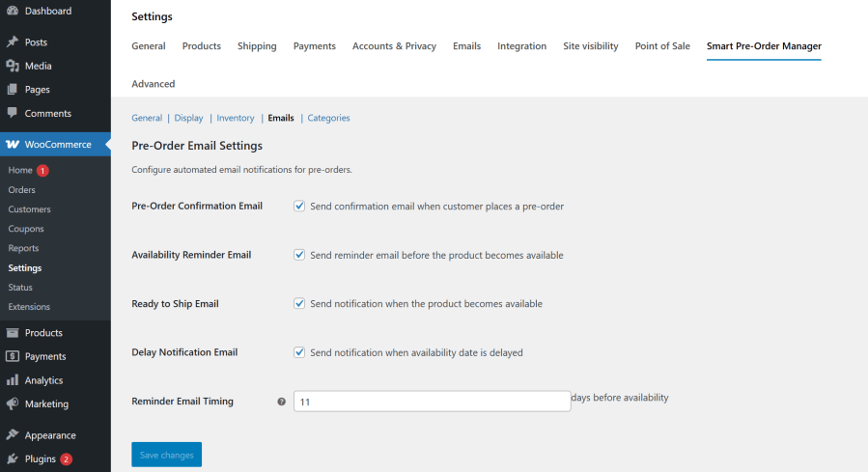Open the Categories sub-section link
The width and height of the screenshot is (868, 472).
point(329,118)
